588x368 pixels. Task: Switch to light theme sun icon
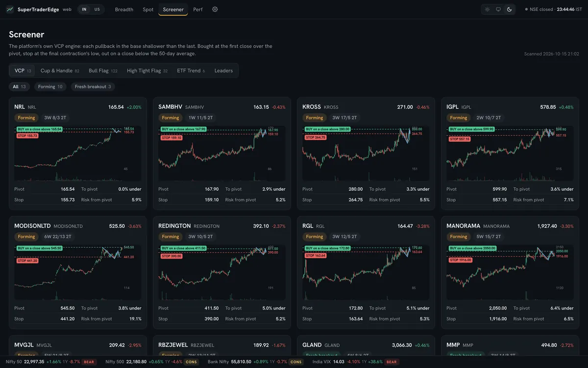tap(487, 9)
